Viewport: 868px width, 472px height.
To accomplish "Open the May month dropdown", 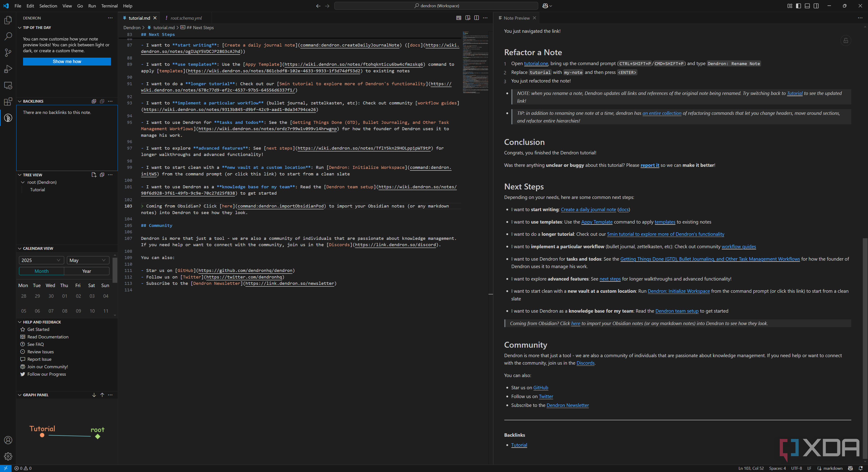I will [x=88, y=260].
